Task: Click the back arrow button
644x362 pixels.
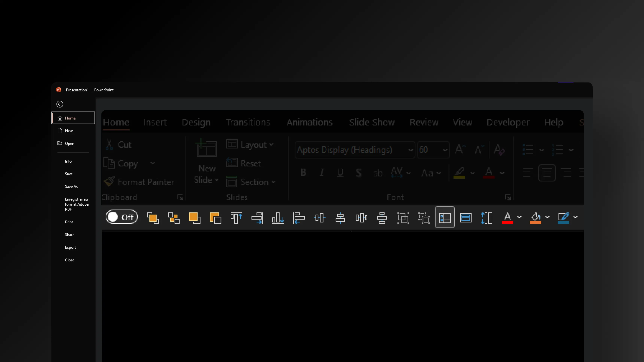Action: pyautogui.click(x=60, y=104)
